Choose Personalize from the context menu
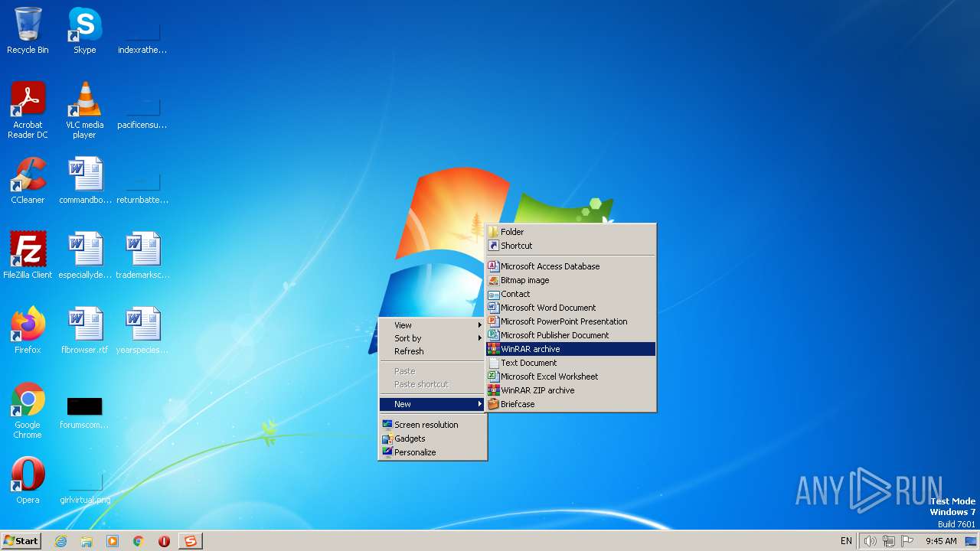 coord(433,452)
